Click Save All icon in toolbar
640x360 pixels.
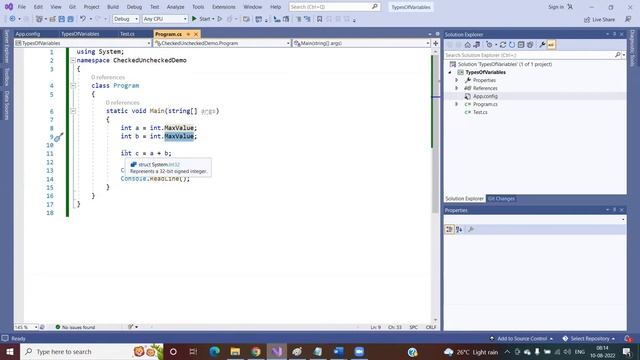pos(70,19)
